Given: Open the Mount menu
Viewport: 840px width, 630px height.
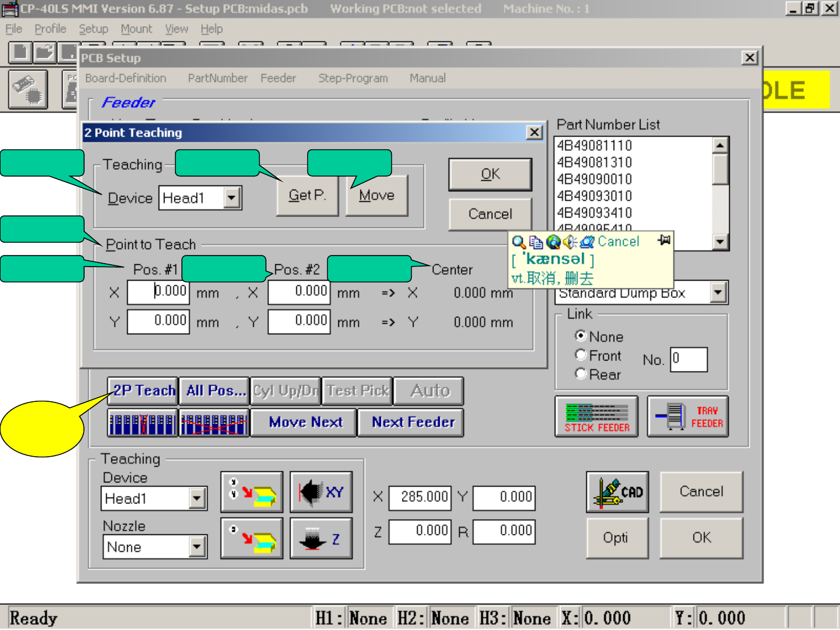Looking at the screenshot, I should click(x=136, y=29).
